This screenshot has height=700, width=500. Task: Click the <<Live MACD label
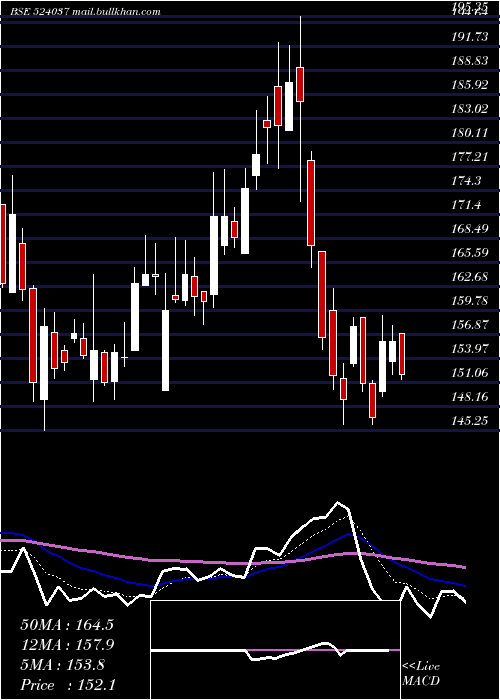click(x=421, y=674)
